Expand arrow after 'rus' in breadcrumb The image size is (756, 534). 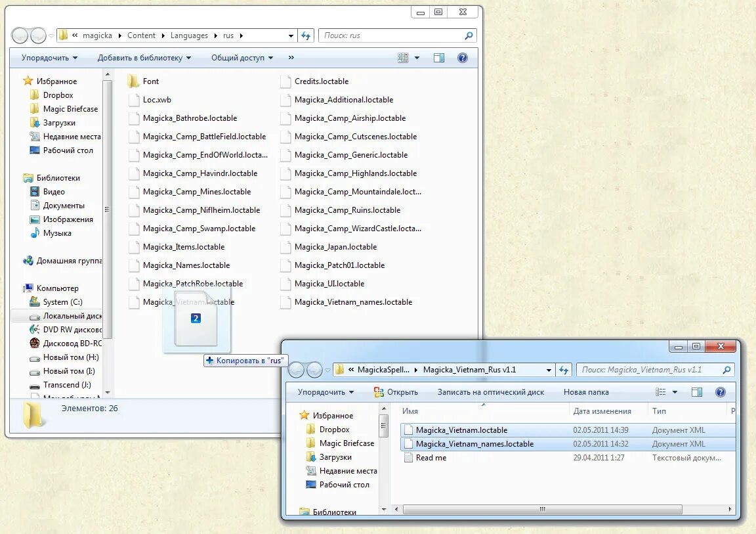[241, 35]
